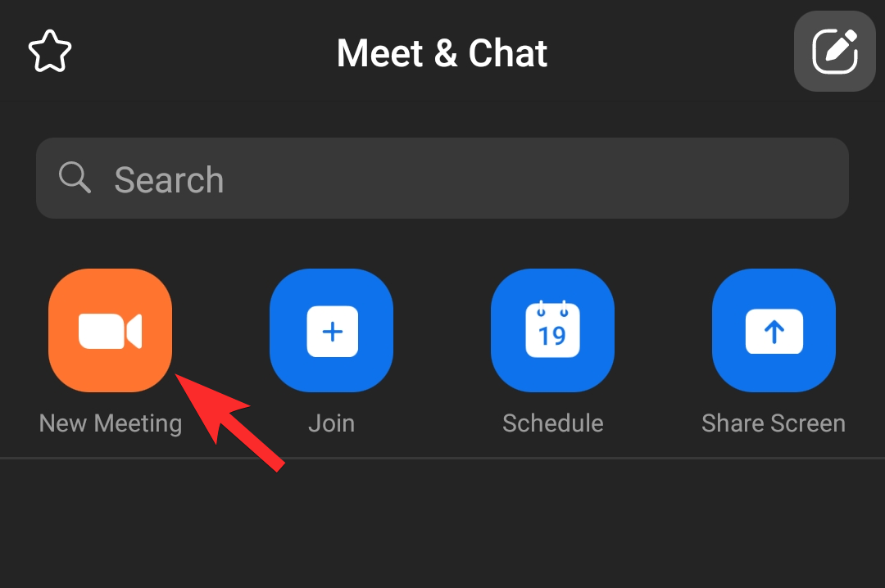Click the magnifying glass search icon
This screenshot has width=885, height=588.
[x=75, y=178]
